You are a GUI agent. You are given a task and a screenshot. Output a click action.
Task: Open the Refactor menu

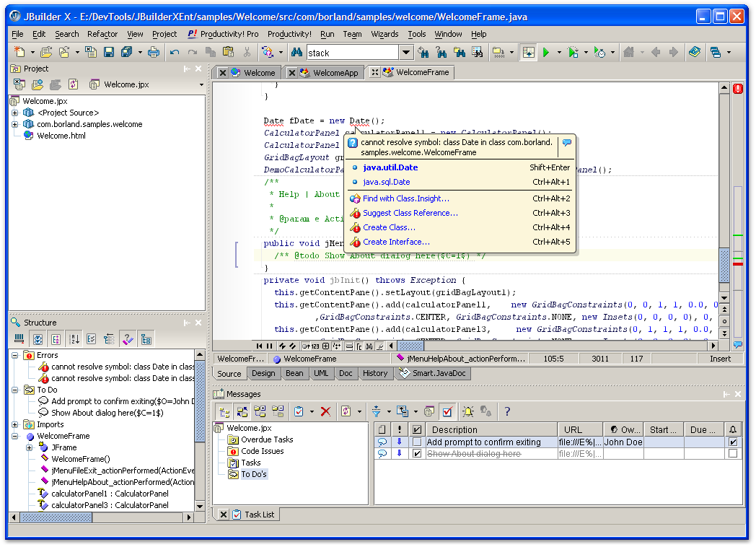click(102, 34)
